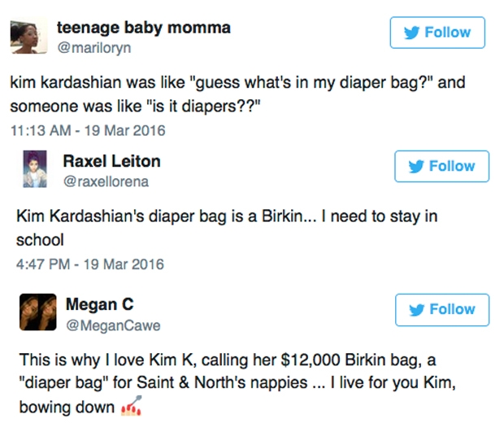Follow Raxel Leiton's account
Screen dimensions: 504x423
pos(441,166)
